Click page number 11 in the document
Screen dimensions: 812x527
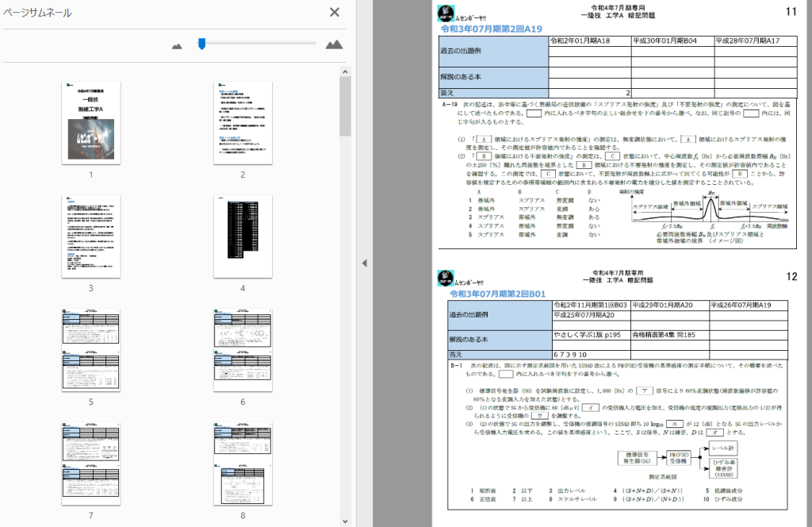791,11
